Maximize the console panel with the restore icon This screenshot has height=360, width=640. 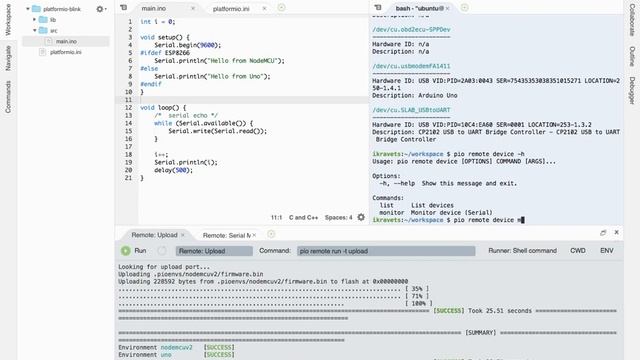tap(603, 233)
